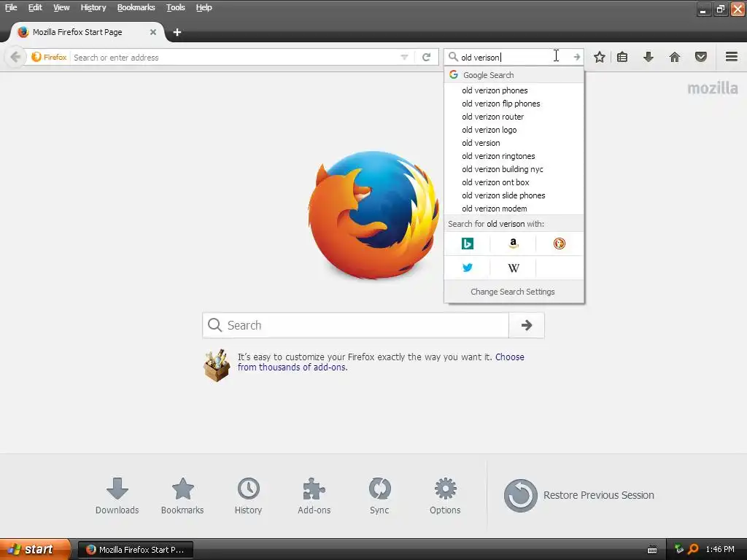
Task: Open the search engine magnifier dropdown
Action: click(453, 57)
